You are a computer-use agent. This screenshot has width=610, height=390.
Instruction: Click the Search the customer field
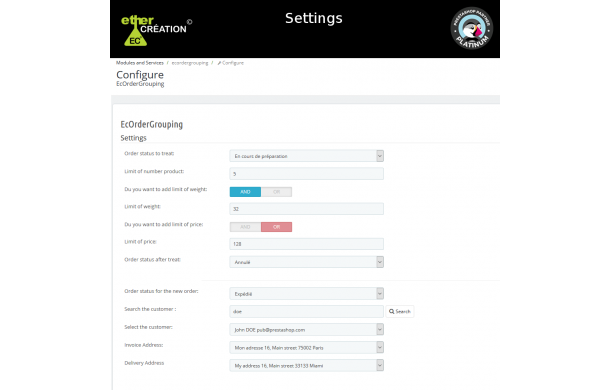point(307,311)
